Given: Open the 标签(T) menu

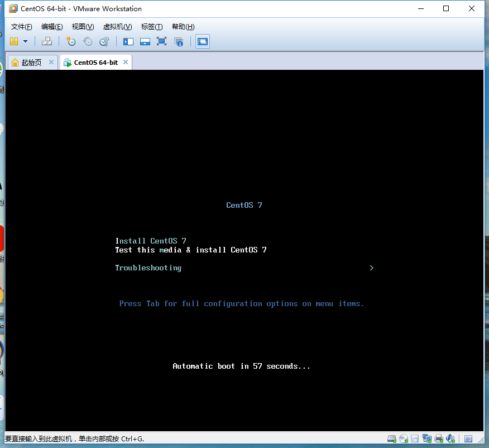Looking at the screenshot, I should point(152,27).
